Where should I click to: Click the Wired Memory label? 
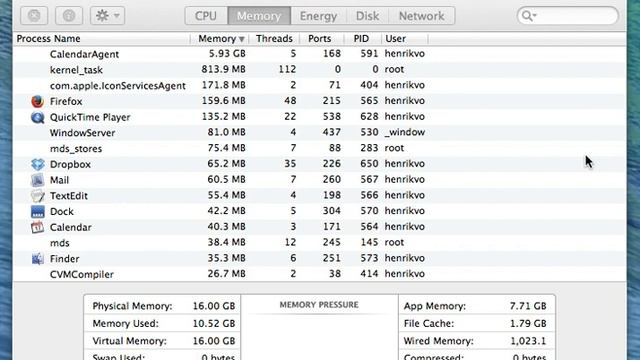(438, 341)
